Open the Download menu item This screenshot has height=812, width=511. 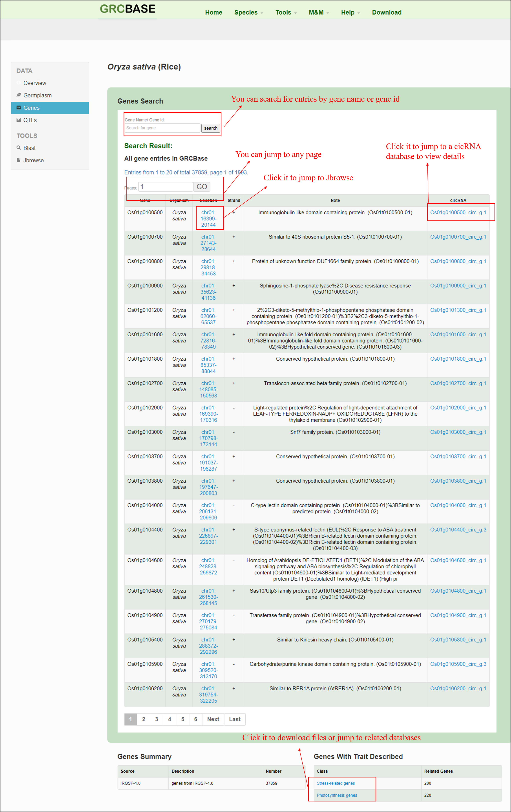pyautogui.click(x=386, y=13)
